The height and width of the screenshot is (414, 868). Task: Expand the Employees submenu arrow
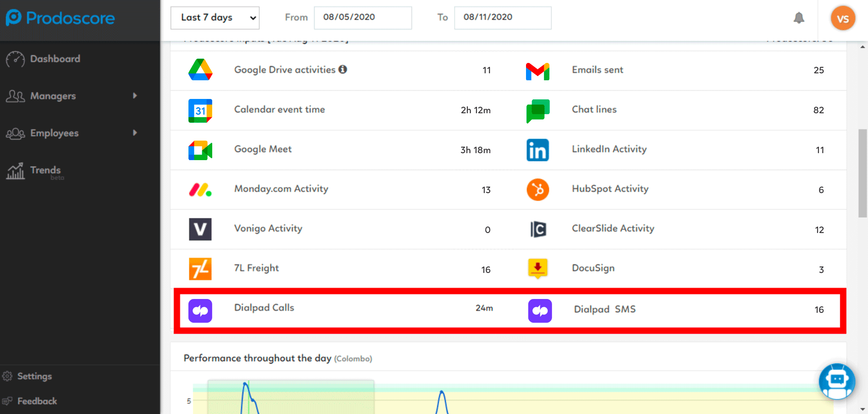click(x=135, y=133)
